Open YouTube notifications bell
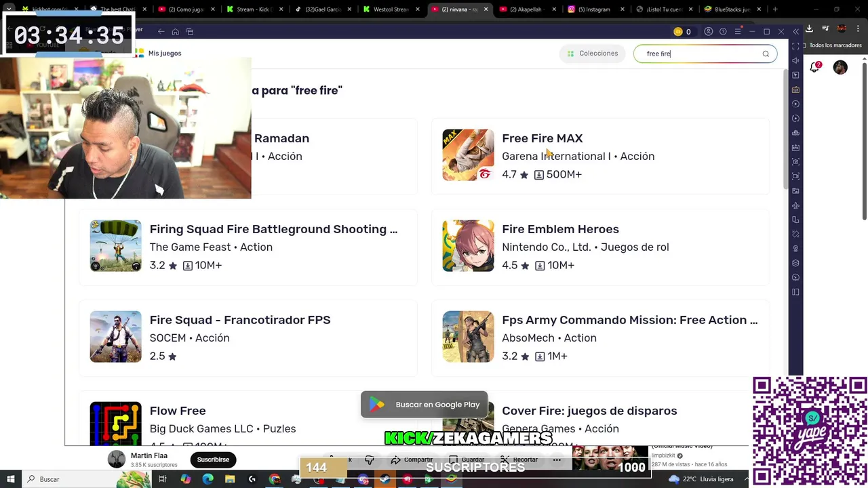 (815, 67)
